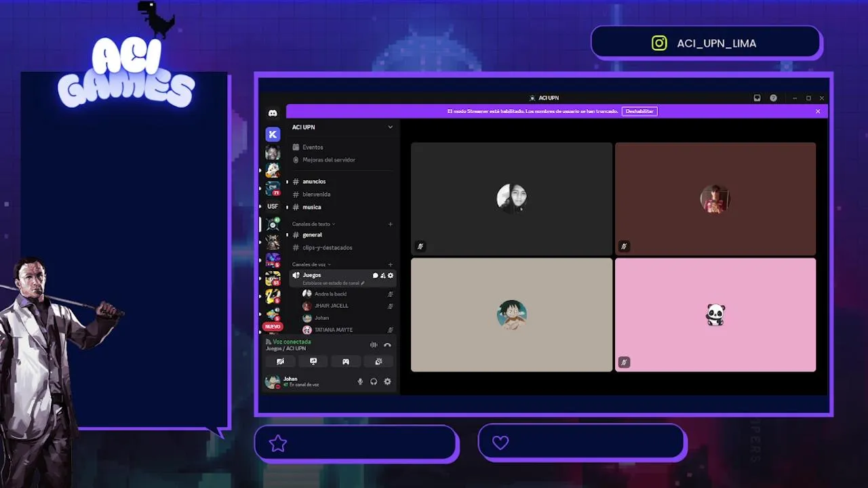Click muted icon on pink panda tile
Viewport: 868px width, 488px height.
(x=624, y=362)
